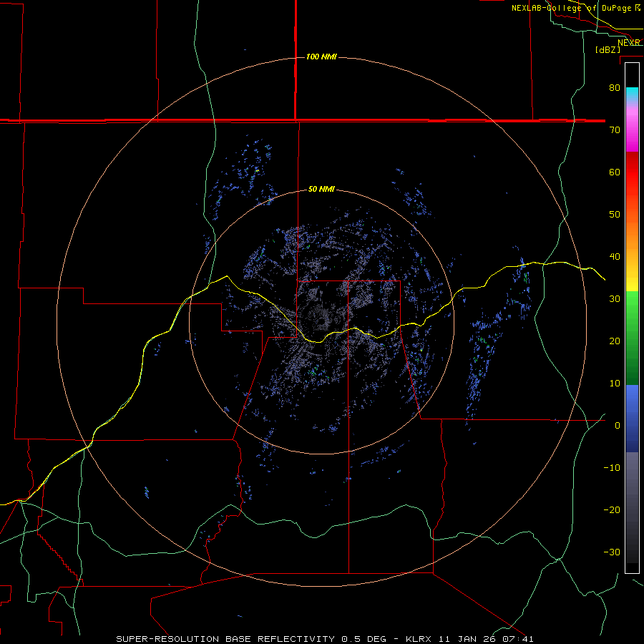The image size is (644, 644).
Task: Click the -20 value on the dBZ scale
Action: click(x=612, y=510)
